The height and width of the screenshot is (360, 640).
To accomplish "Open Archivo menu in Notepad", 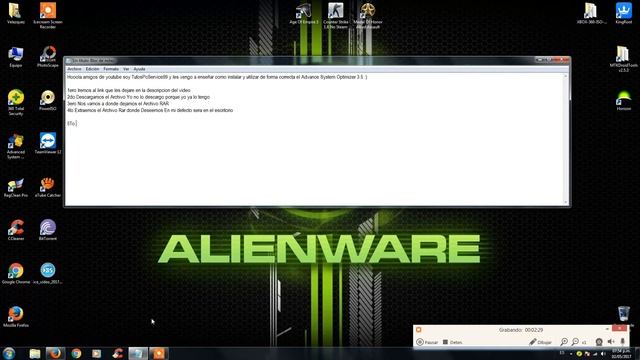I will [74, 69].
